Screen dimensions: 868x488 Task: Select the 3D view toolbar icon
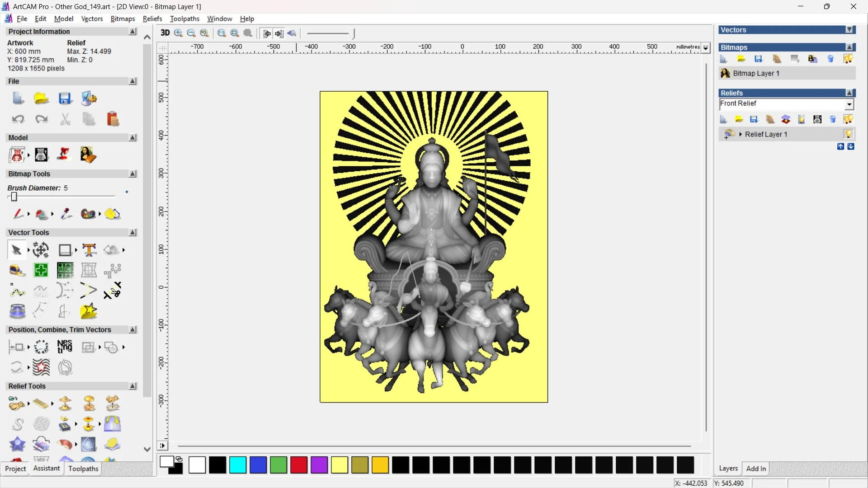(x=165, y=33)
